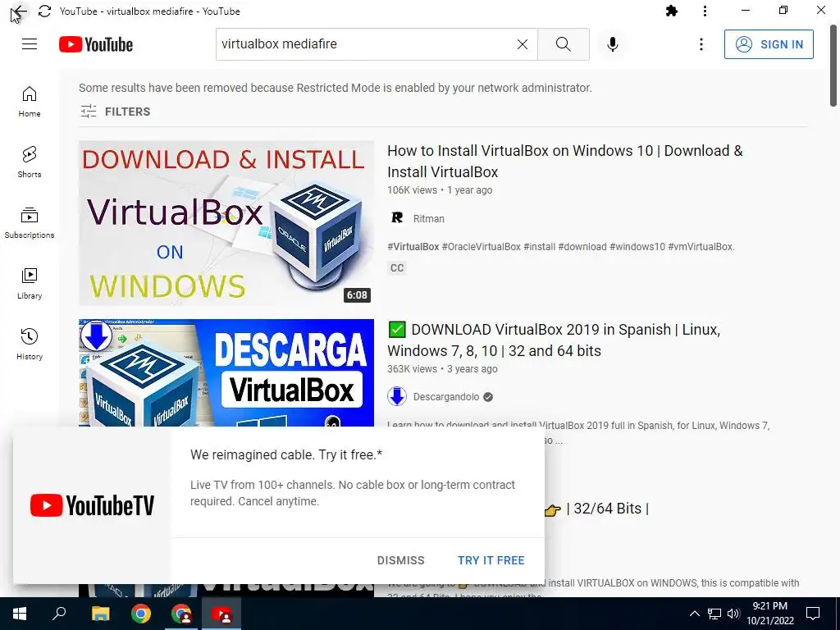Click the Ritman channel avatar
Image resolution: width=840 pixels, height=630 pixels.
[397, 218]
